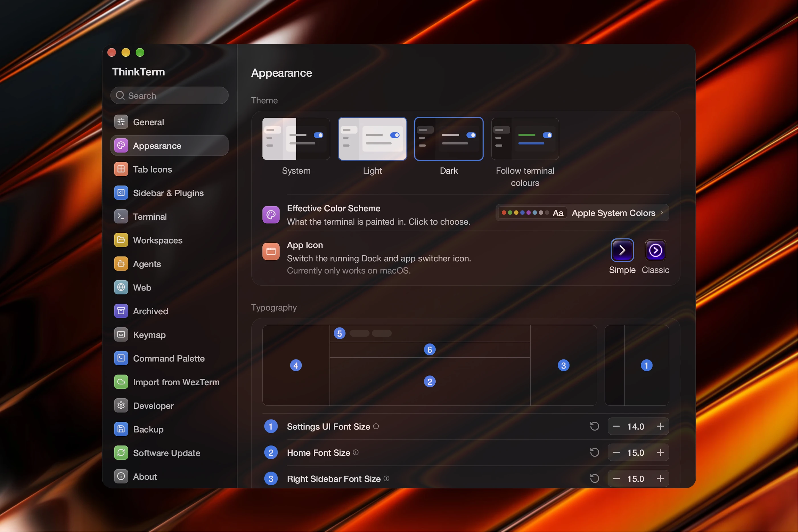Click info icon beside Settings UI Font Size
Image resolution: width=798 pixels, height=532 pixels.
[376, 426]
